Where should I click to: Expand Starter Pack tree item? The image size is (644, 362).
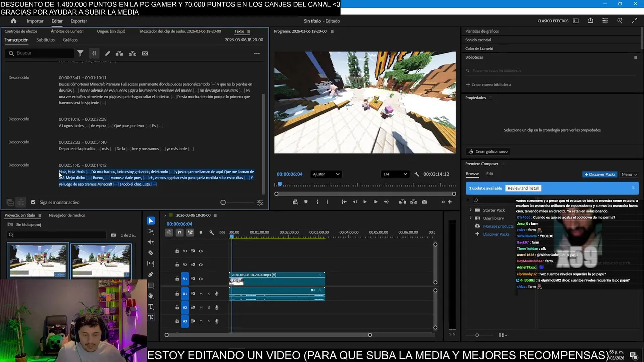(x=471, y=210)
